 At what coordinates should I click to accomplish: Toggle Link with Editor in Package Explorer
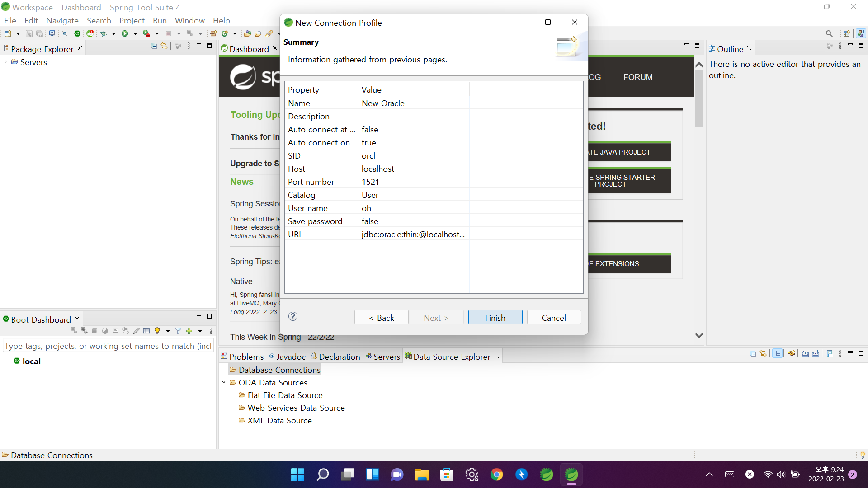coord(164,46)
